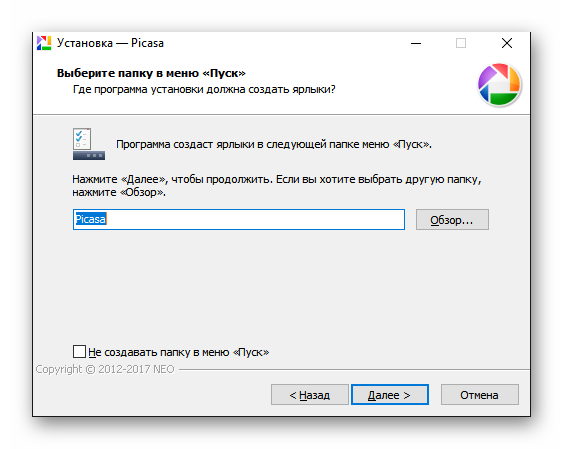
Task: Click the disabled maximize window button
Action: 461,43
